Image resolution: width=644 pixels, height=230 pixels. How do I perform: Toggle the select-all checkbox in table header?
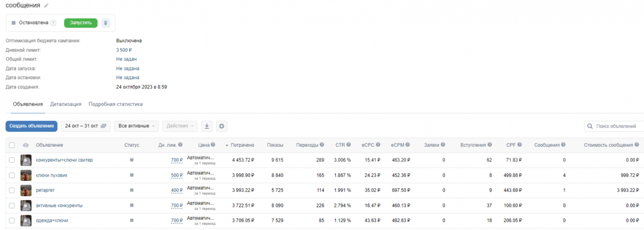tap(12, 145)
